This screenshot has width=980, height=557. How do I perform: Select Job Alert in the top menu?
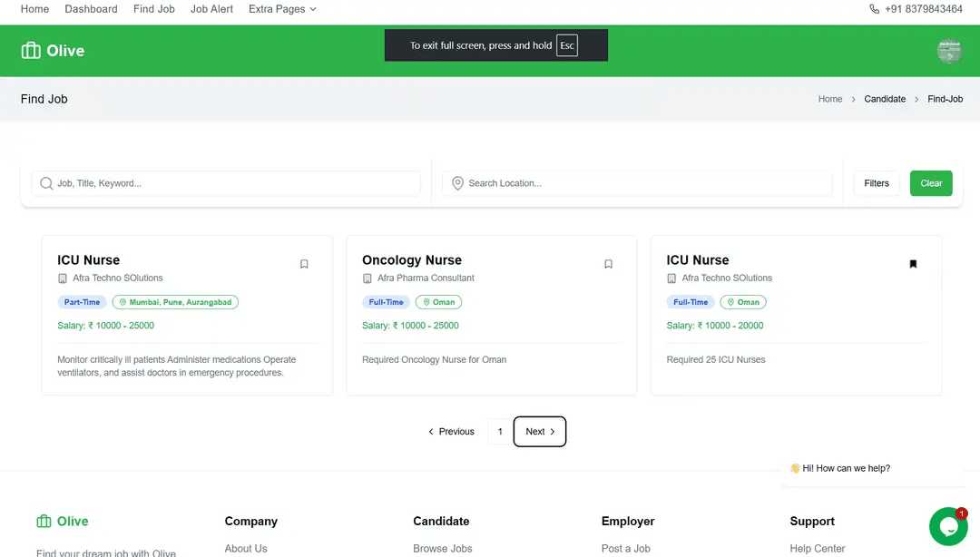pos(211,9)
